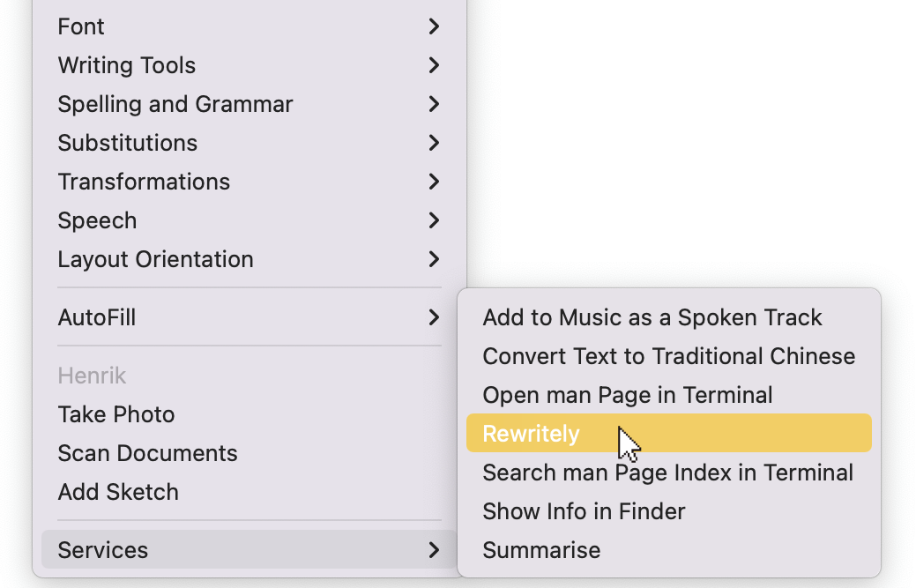Open the AutoFill submenu
The width and height of the screenshot is (916, 588).
tap(249, 317)
